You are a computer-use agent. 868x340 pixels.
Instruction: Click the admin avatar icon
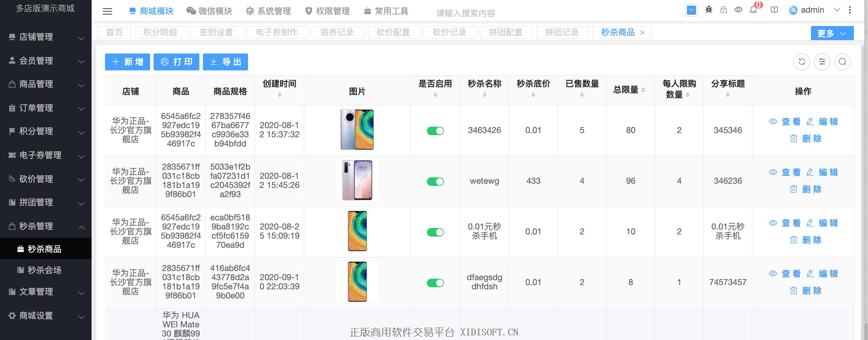point(793,10)
